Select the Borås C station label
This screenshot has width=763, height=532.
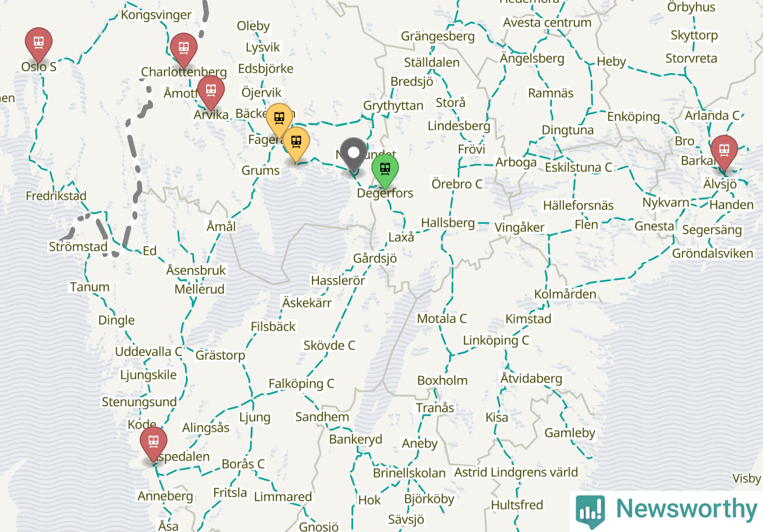pyautogui.click(x=244, y=464)
